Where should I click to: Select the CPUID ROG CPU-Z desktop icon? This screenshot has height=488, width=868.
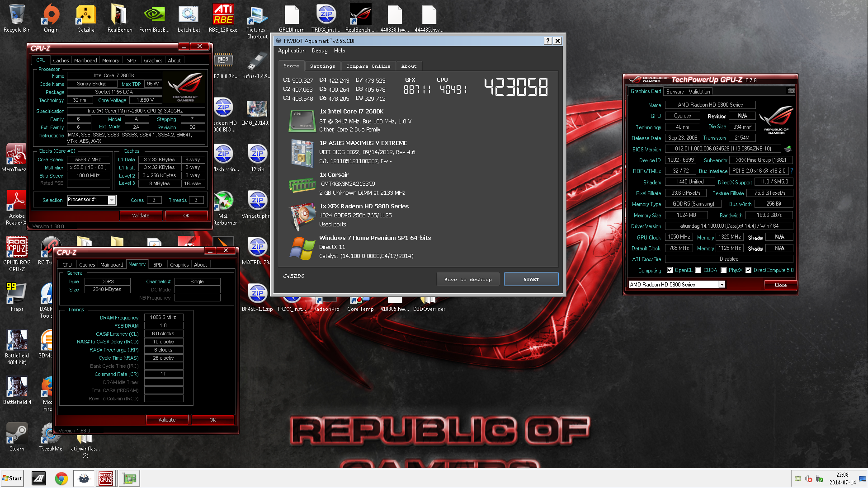tap(17, 253)
